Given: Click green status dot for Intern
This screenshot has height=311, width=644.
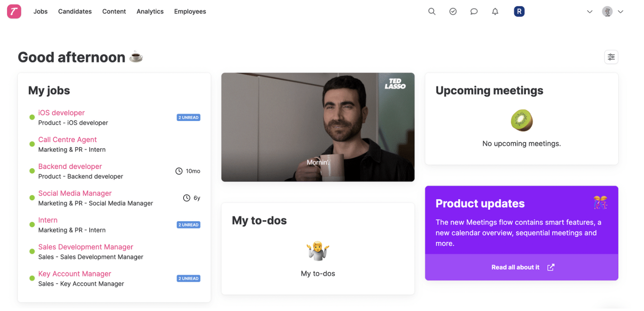Looking at the screenshot, I should point(32,225).
